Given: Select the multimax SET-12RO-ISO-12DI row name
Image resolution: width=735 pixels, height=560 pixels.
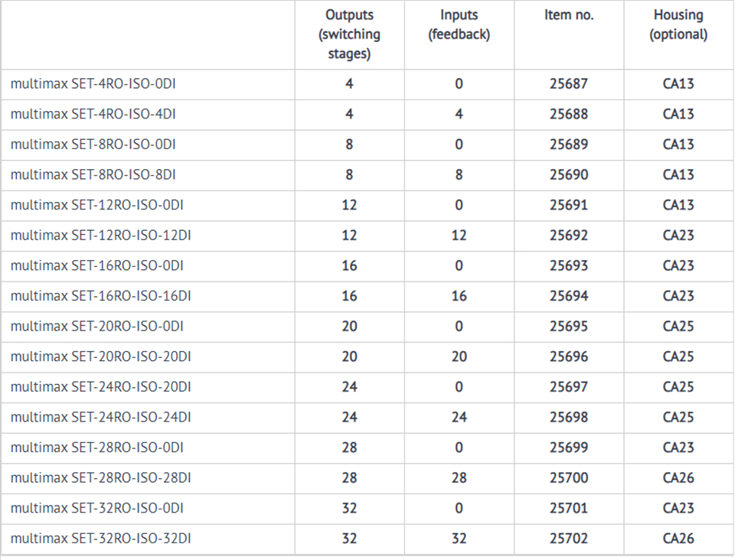Looking at the screenshot, I should pos(100,236).
